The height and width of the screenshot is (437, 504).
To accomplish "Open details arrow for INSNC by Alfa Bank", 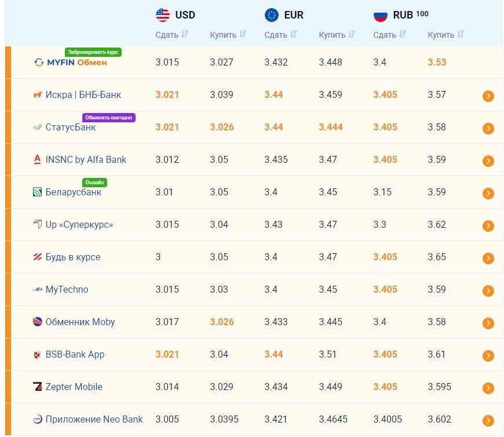I will tap(488, 161).
